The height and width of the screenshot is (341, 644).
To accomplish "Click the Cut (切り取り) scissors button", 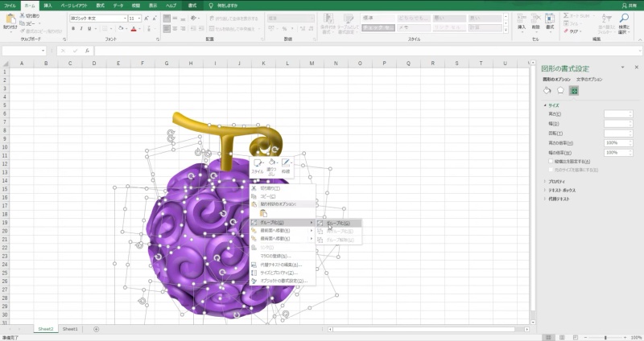I will pyautogui.click(x=30, y=15).
